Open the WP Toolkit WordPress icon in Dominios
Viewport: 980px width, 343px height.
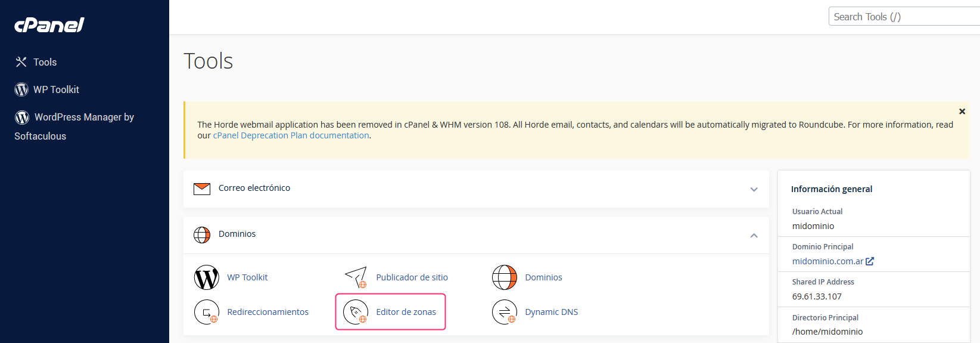[207, 277]
